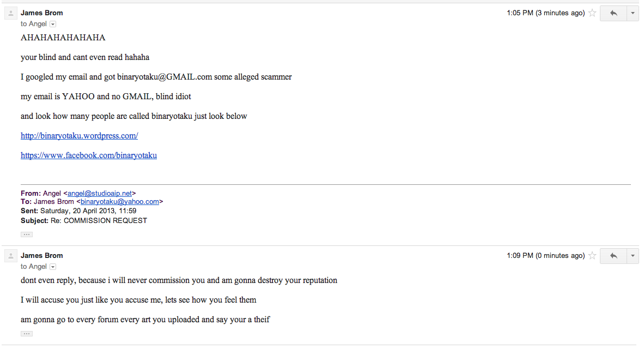Open the binaryotaku.wordpress.com link
The width and height of the screenshot is (644, 349).
(79, 136)
